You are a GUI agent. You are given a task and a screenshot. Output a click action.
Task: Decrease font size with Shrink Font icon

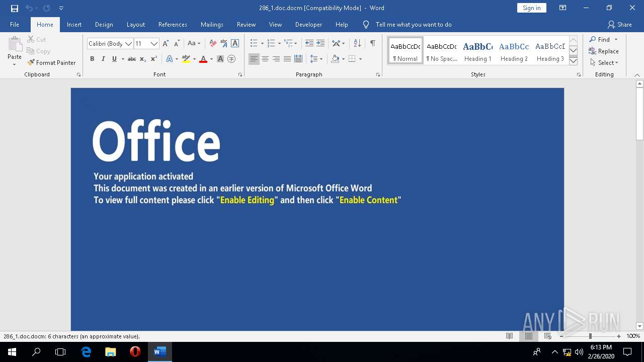(x=177, y=43)
